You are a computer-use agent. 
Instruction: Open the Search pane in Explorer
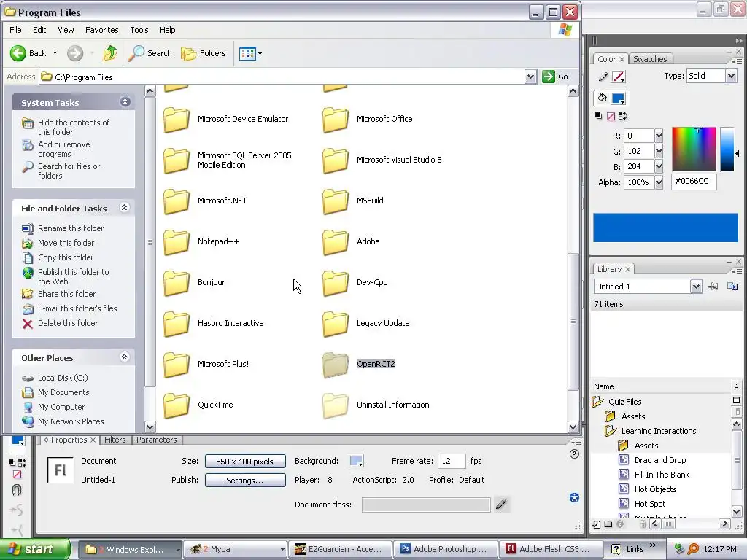click(150, 53)
